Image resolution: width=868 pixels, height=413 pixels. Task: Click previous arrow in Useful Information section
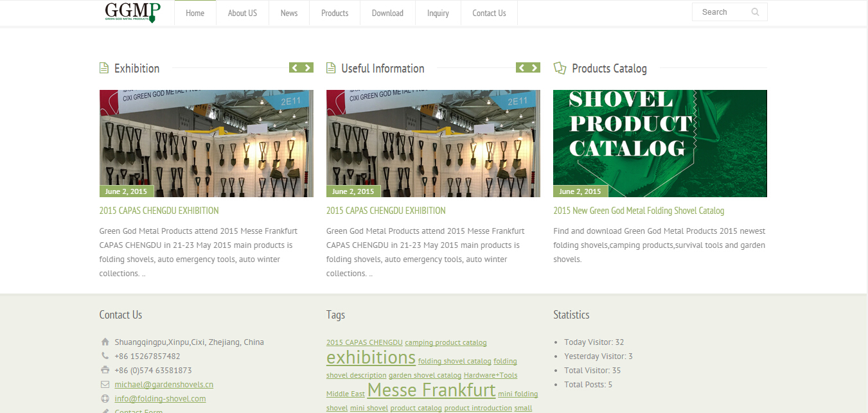point(522,68)
